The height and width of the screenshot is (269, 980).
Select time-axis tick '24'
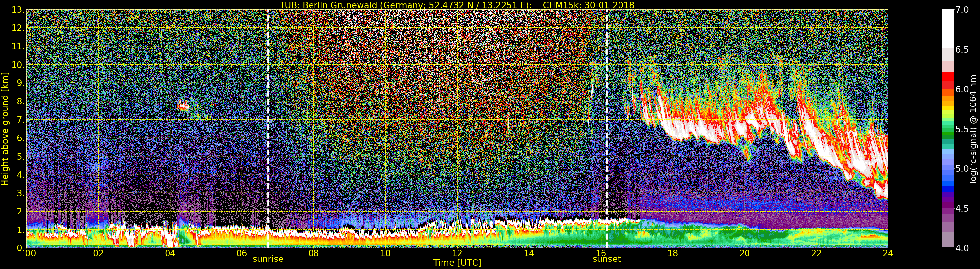pyautogui.click(x=888, y=253)
